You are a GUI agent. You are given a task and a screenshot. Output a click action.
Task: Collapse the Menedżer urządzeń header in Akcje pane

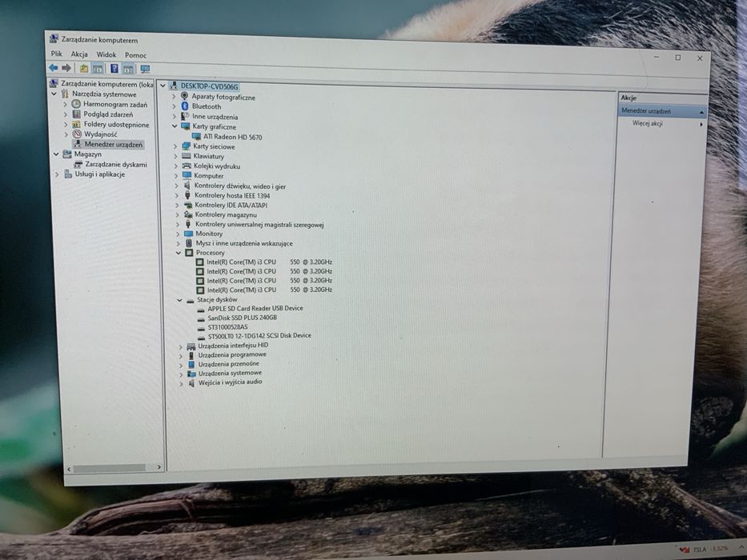pyautogui.click(x=701, y=112)
